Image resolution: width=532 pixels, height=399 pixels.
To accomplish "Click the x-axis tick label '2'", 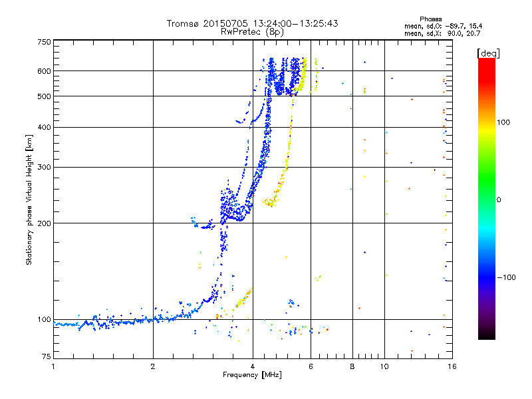I will [x=153, y=366].
